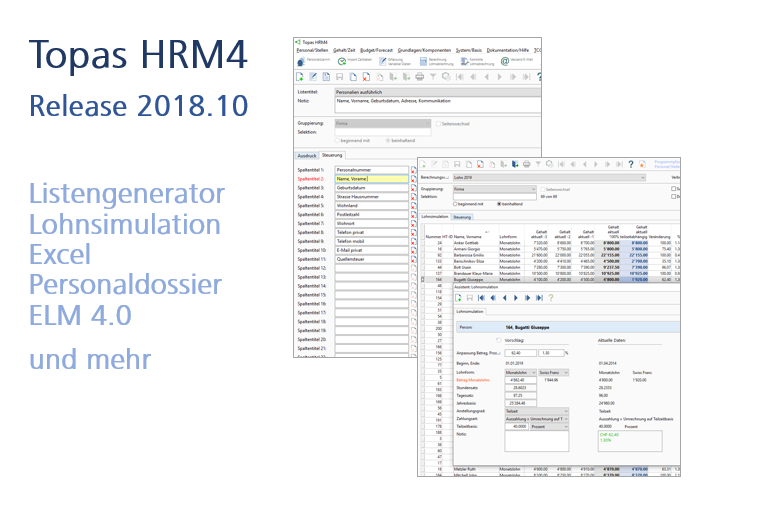
Task: Enable Seitenwechsel checkbox in Listengenerator window
Action: tap(438, 124)
